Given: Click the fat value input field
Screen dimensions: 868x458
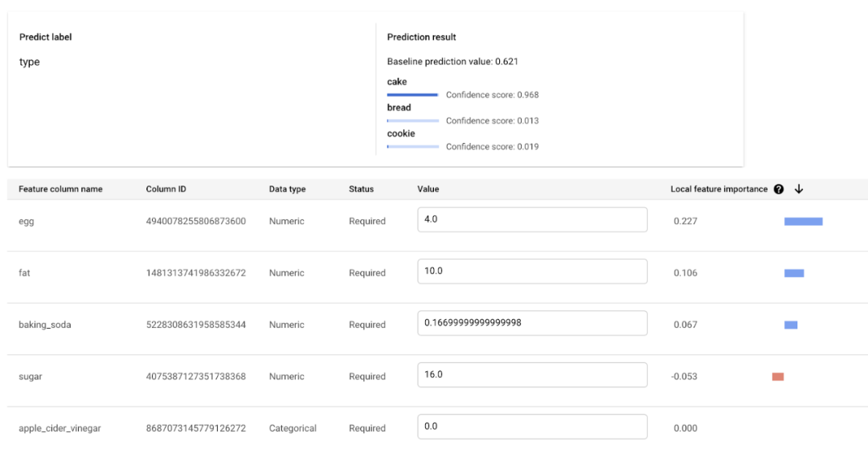Looking at the screenshot, I should tap(532, 272).
